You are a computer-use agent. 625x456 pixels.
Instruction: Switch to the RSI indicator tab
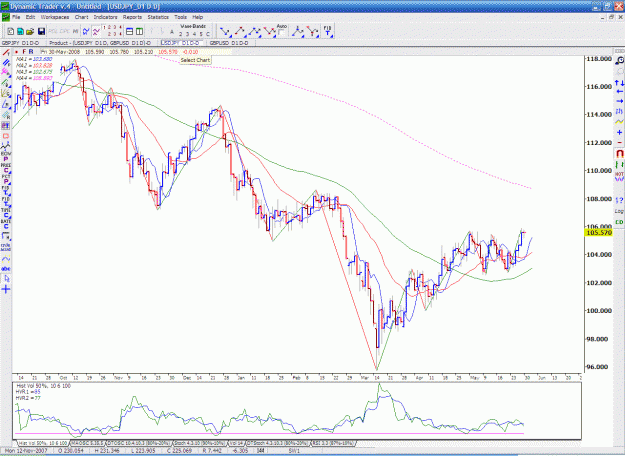click(332, 443)
